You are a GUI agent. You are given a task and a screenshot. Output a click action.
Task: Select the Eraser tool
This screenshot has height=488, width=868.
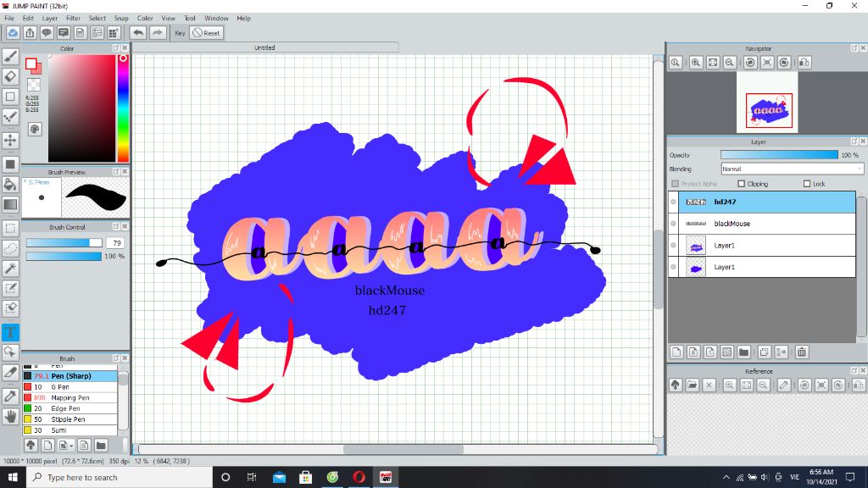10,76
